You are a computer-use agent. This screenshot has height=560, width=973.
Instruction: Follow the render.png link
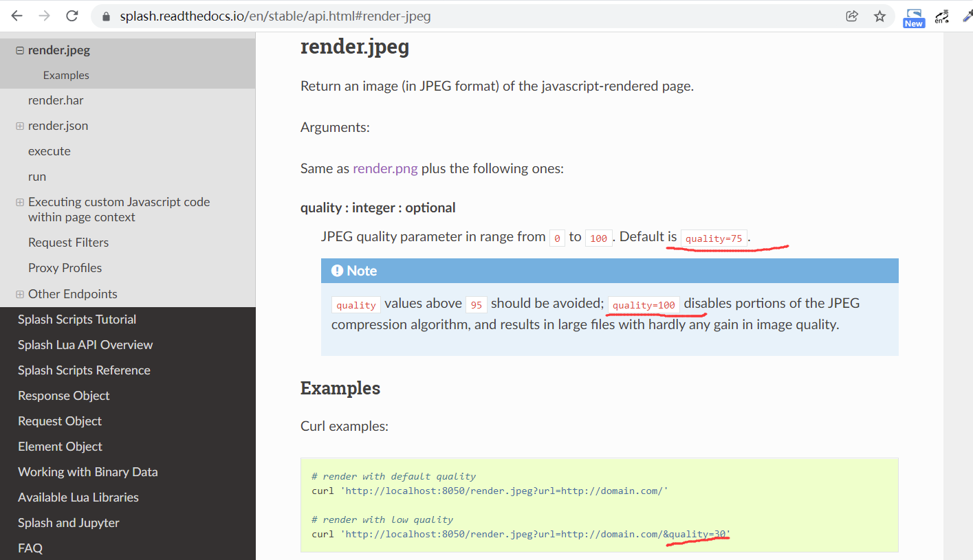pyautogui.click(x=385, y=168)
